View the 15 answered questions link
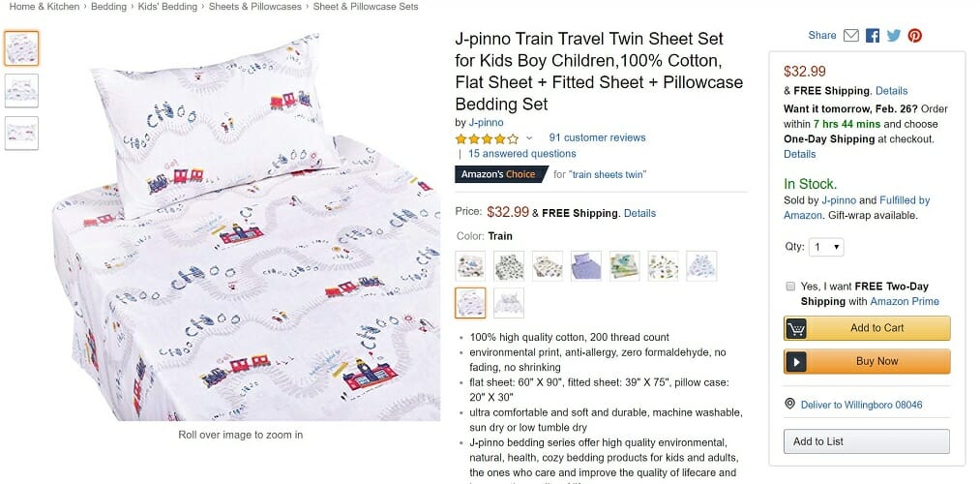 click(x=521, y=153)
